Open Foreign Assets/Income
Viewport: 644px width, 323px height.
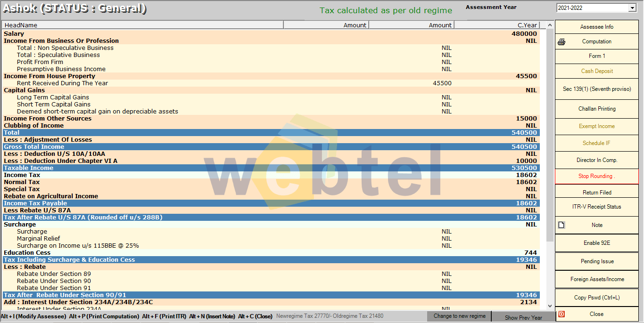tap(597, 279)
